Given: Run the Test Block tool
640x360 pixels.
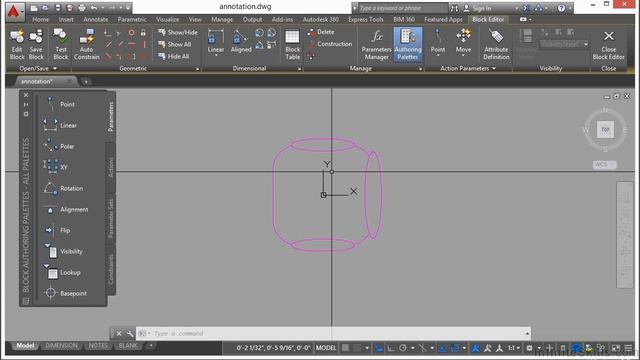Looking at the screenshot, I should click(61, 44).
